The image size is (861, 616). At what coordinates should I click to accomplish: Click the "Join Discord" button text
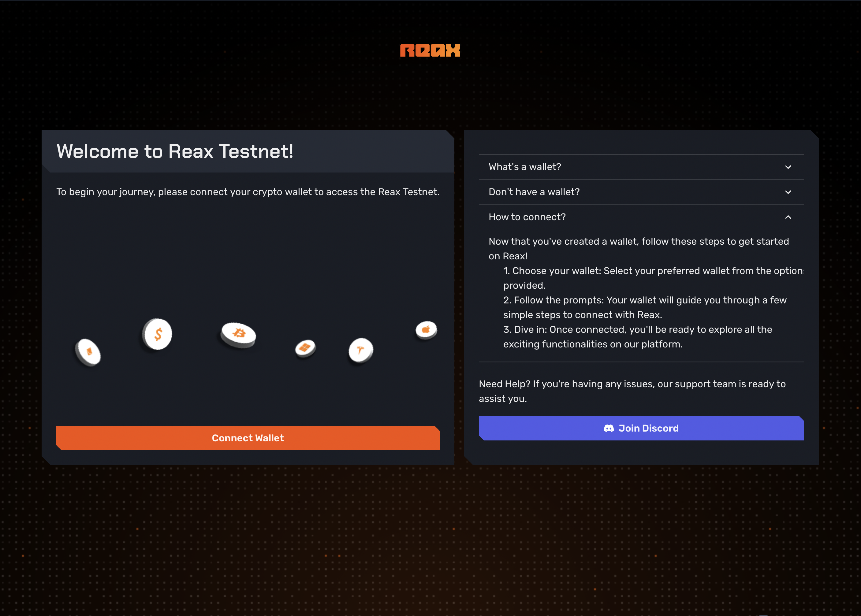point(648,428)
